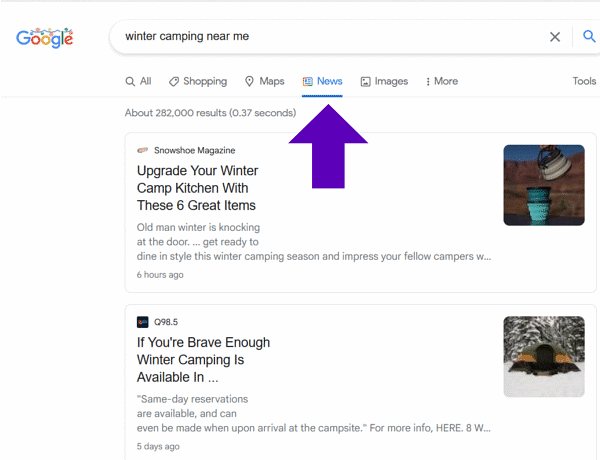
Task: Open the All search tab
Action: [138, 81]
